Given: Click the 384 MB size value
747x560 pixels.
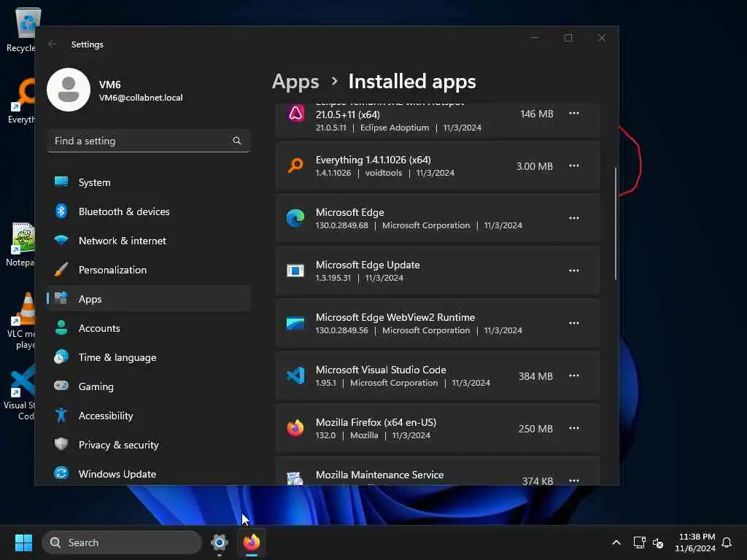Looking at the screenshot, I should (x=535, y=376).
